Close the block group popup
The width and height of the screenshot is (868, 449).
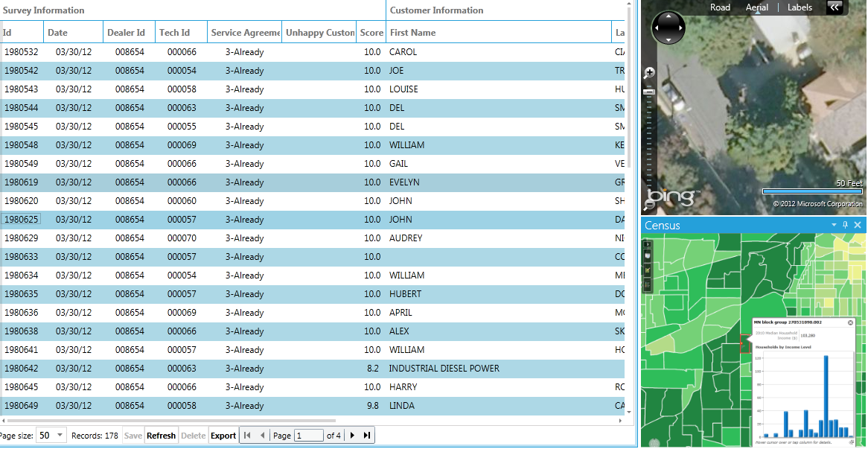(851, 322)
